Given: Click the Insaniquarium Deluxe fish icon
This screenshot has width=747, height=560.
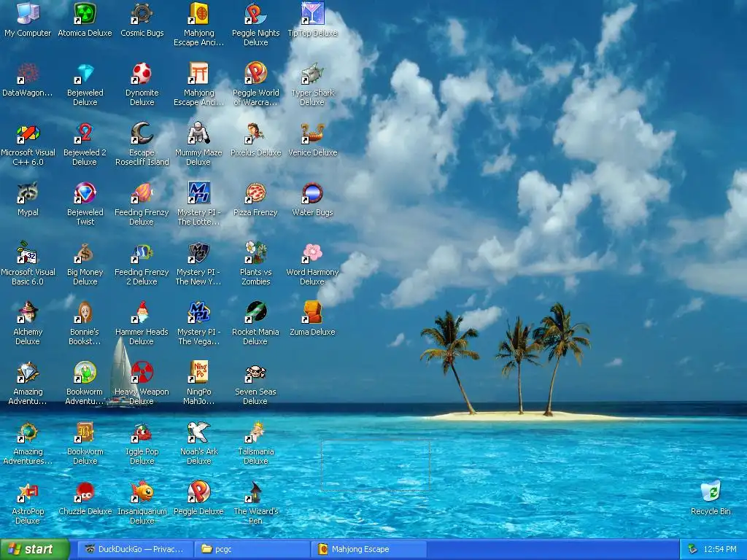Looking at the screenshot, I should [142, 492].
